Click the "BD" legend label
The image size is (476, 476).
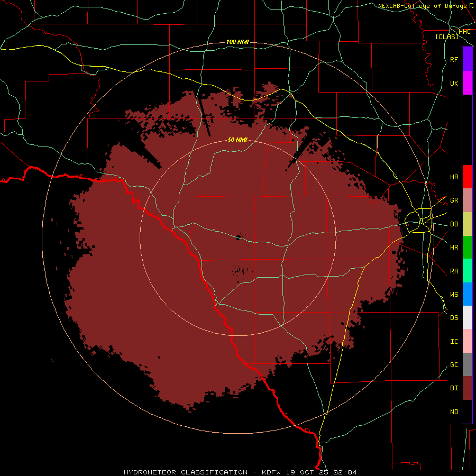[454, 224]
